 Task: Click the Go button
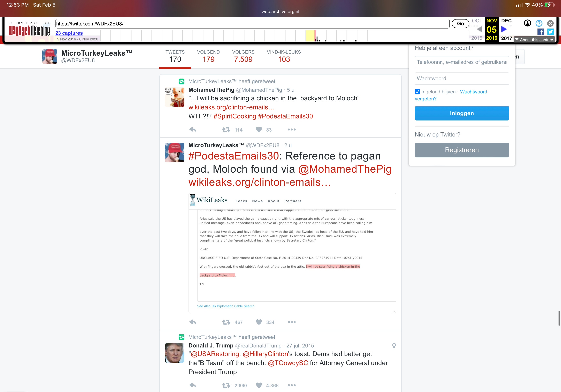[460, 23]
